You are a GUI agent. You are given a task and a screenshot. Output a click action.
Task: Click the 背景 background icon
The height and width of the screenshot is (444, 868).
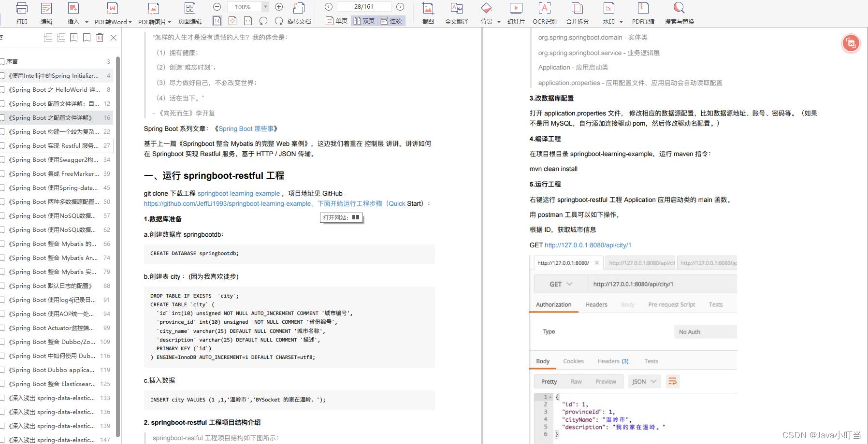pyautogui.click(x=486, y=8)
